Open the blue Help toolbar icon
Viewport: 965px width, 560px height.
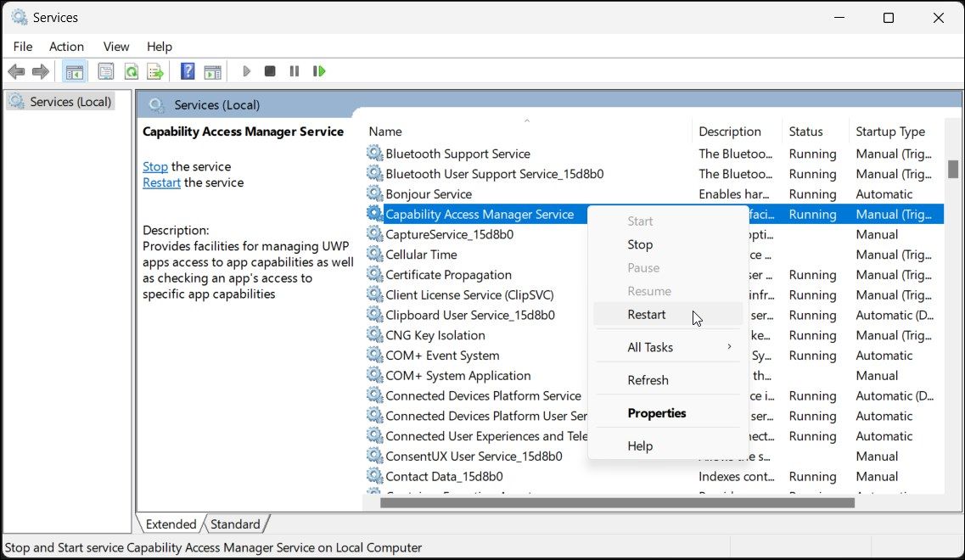[x=188, y=71]
